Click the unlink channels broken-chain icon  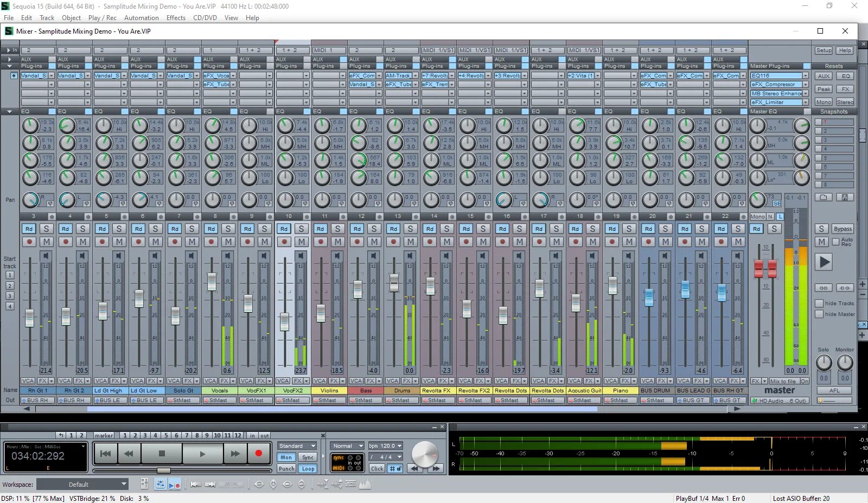coord(845,288)
